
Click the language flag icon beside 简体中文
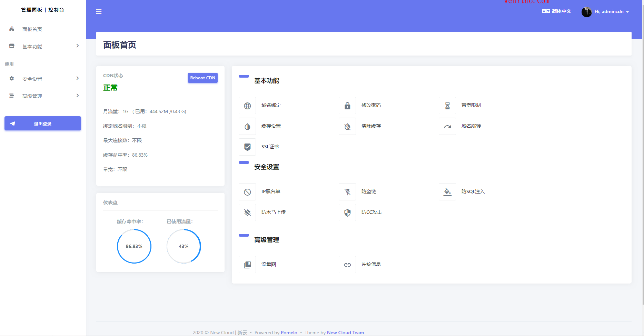point(546,11)
